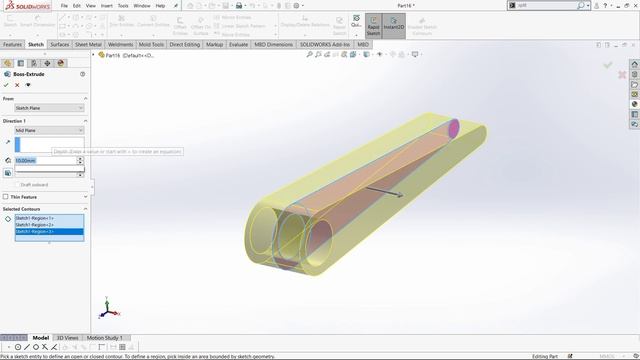Collapse the From section

pyautogui.click(x=85, y=99)
